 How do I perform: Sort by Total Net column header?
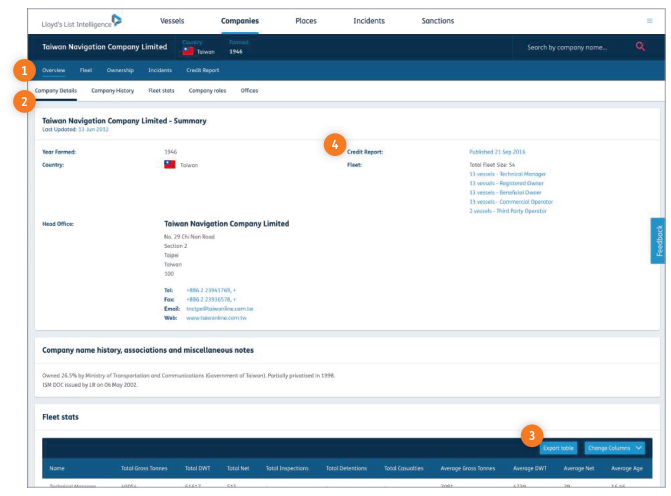click(238, 469)
